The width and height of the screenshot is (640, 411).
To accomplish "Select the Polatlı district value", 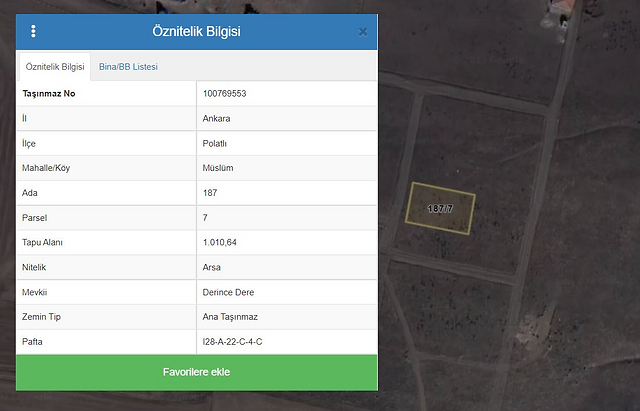I will pos(214,143).
